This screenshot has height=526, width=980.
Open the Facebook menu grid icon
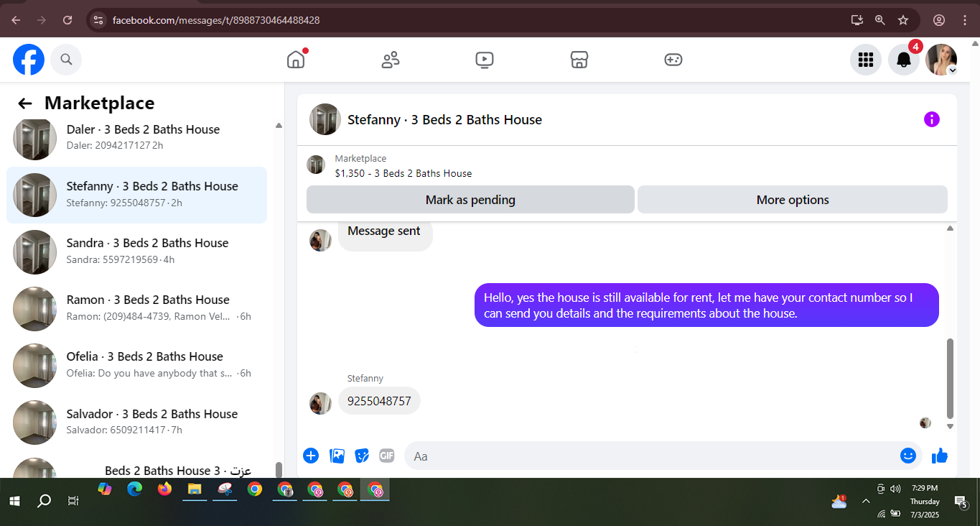pos(866,60)
